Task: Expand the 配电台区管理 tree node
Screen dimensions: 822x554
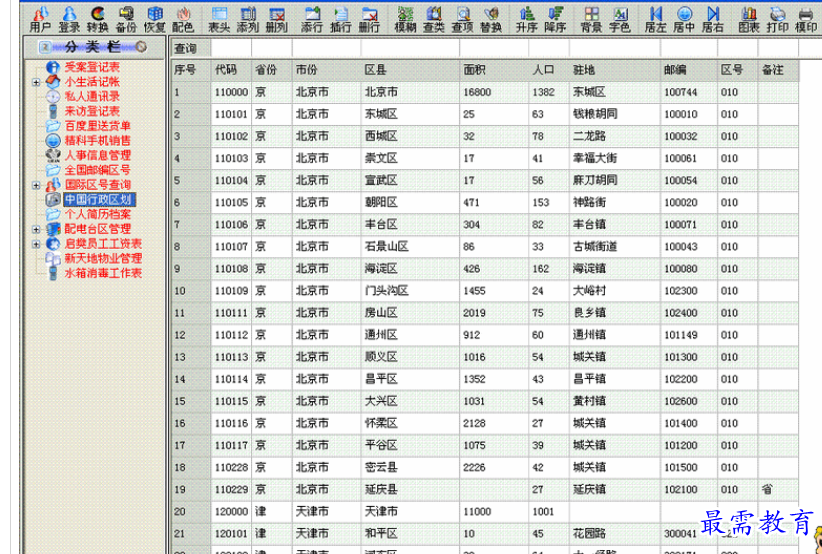Action: point(36,229)
